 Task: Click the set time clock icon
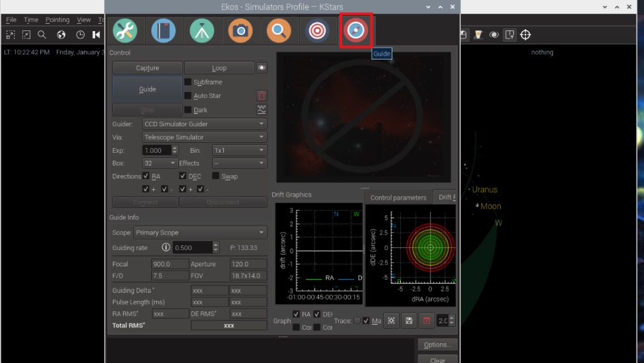point(81,35)
